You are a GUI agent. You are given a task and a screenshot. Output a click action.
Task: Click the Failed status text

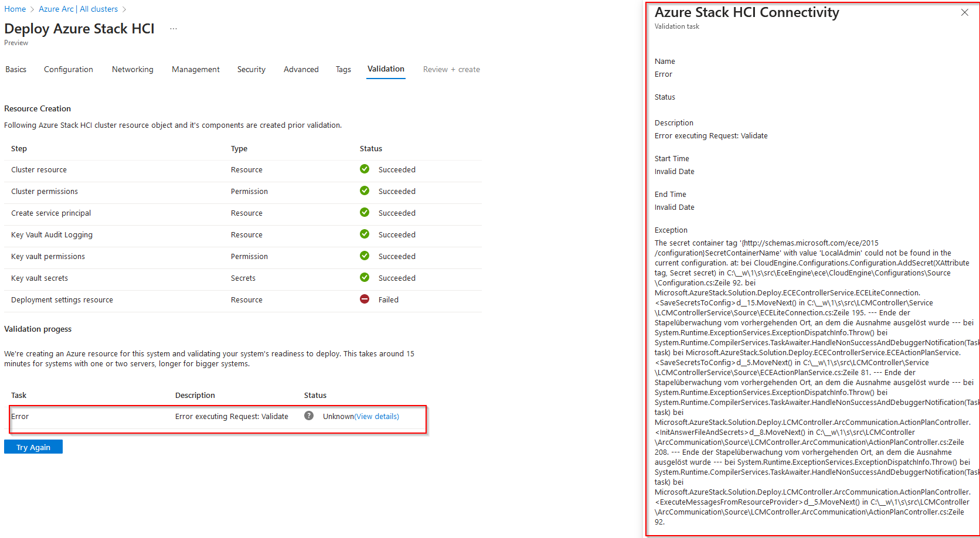388,299
